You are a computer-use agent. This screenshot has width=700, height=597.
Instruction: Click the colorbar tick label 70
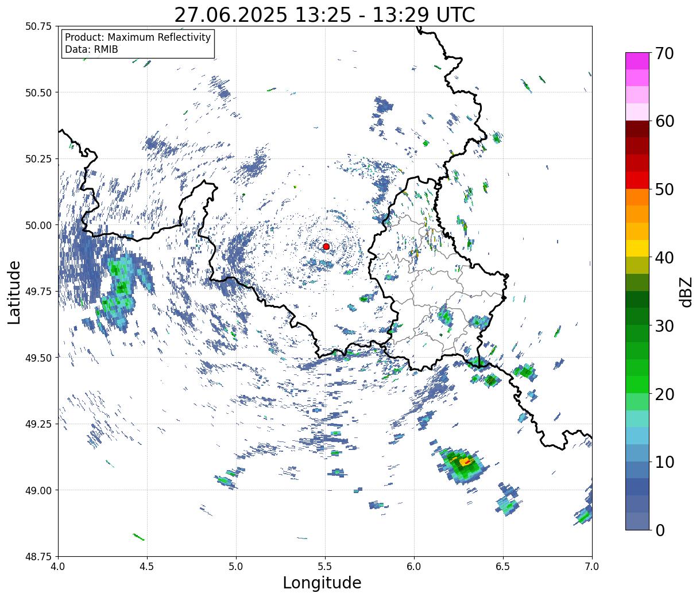[664, 53]
